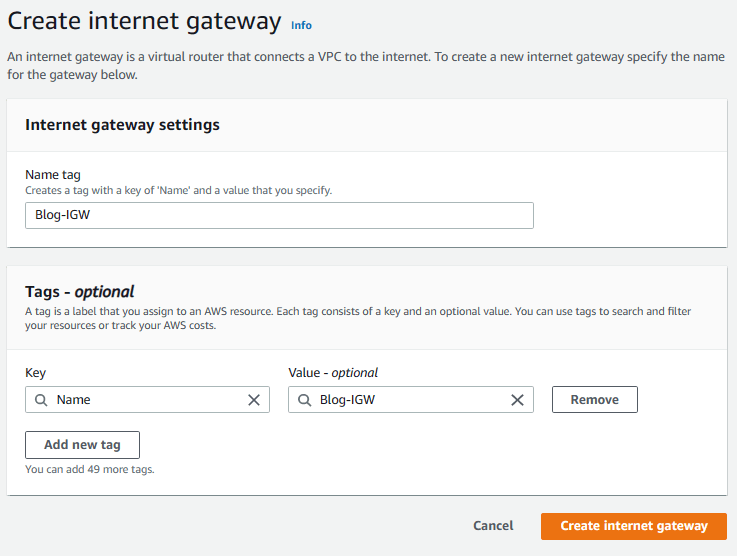Clear the Value field with X icon
The image size is (737, 556).
point(517,400)
